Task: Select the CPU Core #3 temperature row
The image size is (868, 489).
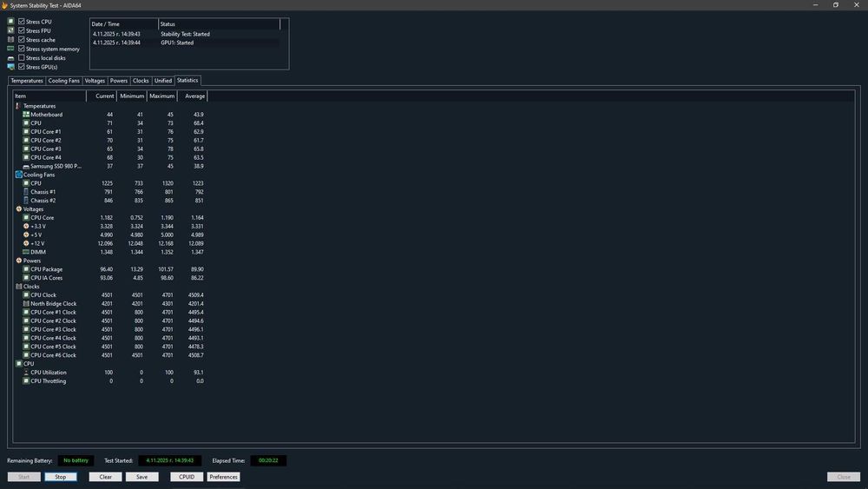Action: click(111, 149)
